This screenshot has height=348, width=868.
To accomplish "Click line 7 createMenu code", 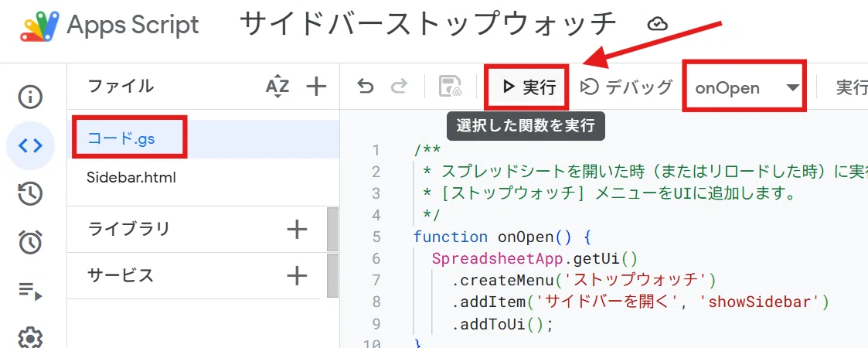I will [x=584, y=281].
